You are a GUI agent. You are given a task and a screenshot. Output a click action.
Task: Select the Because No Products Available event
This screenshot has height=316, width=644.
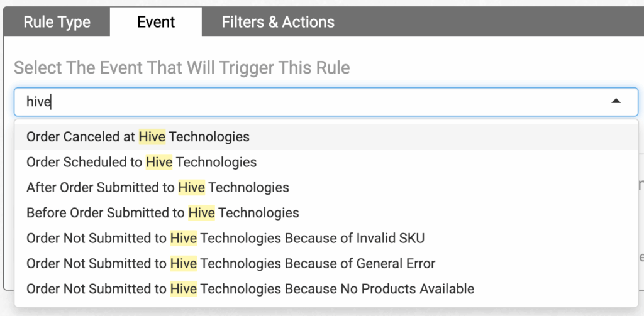(326, 289)
